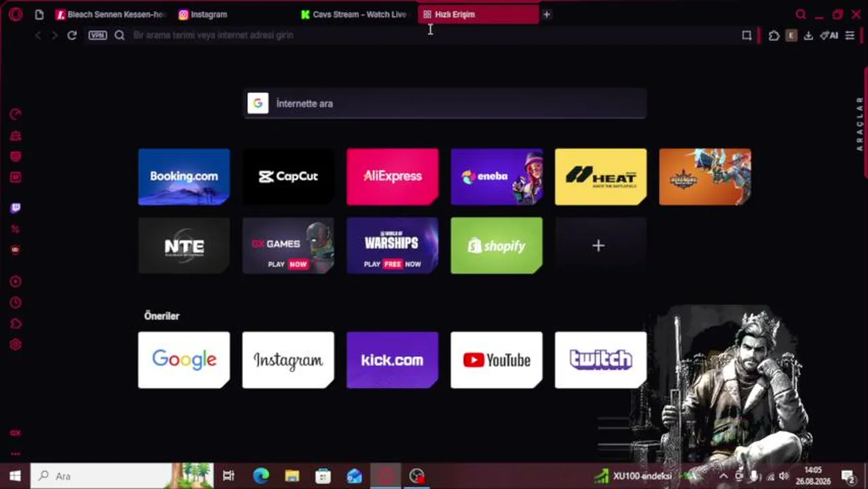Toggle the VPN badge in address bar

(x=98, y=35)
